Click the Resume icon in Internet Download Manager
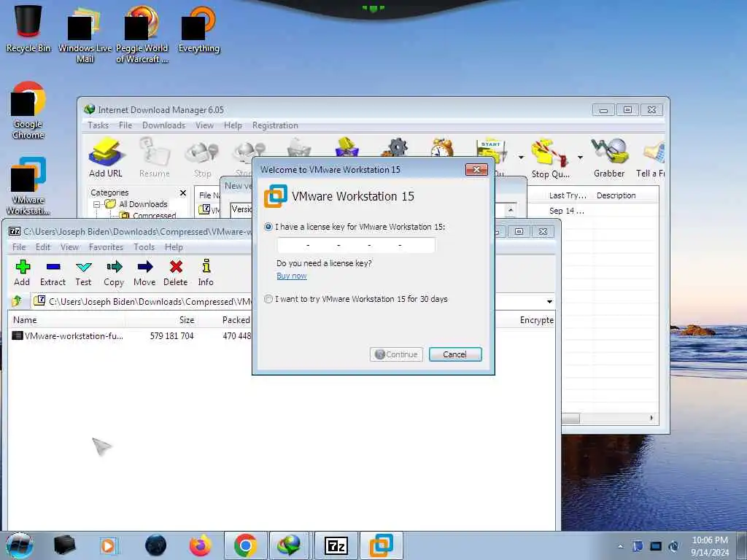This screenshot has width=747, height=560. [x=155, y=157]
